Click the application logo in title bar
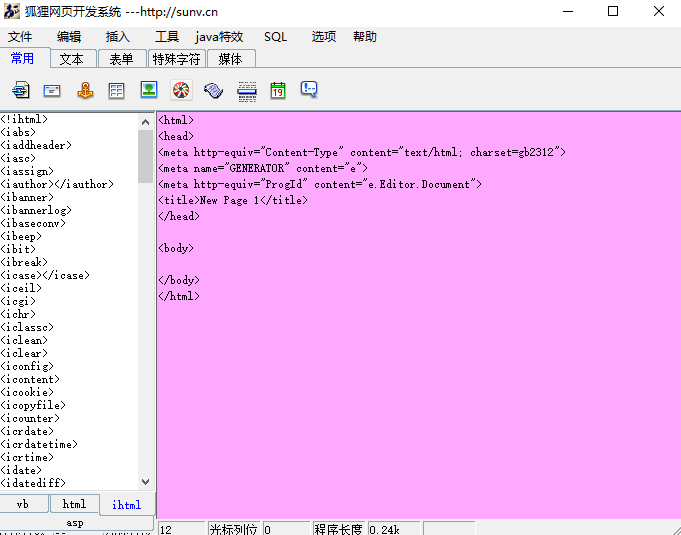Viewport: 681px width, 535px height. 12,11
